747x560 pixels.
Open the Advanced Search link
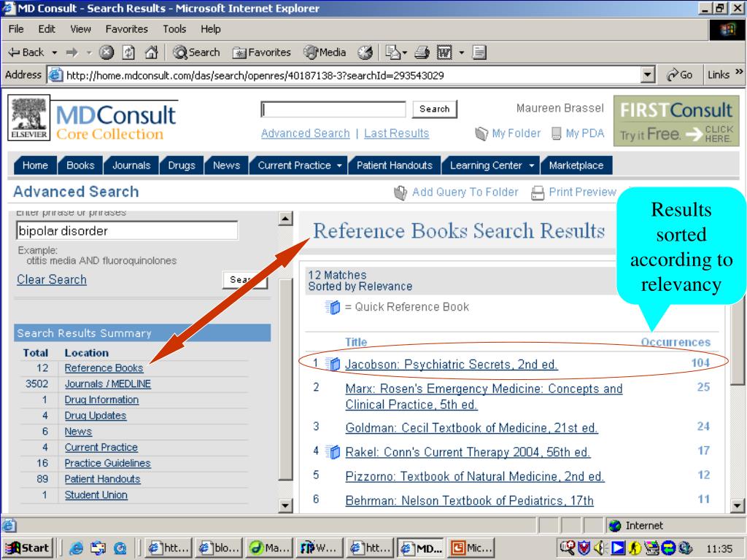[x=306, y=133]
